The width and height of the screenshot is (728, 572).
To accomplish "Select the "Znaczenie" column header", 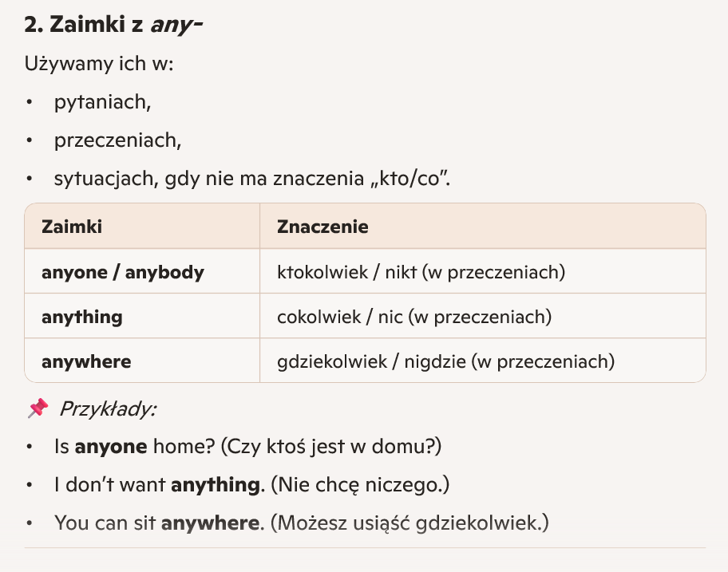I will coord(322,227).
